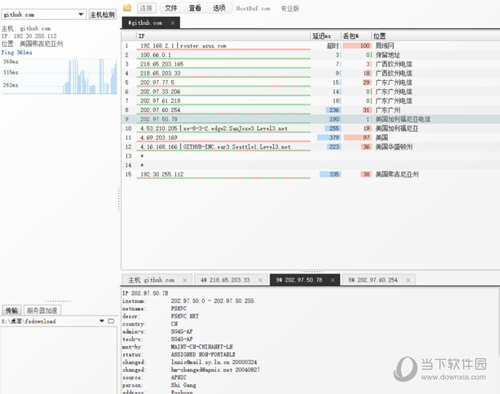Click the 主机检测 button

point(103,14)
